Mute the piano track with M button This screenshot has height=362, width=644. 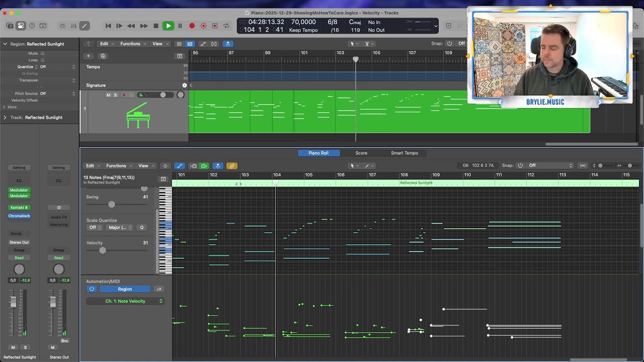[108, 95]
